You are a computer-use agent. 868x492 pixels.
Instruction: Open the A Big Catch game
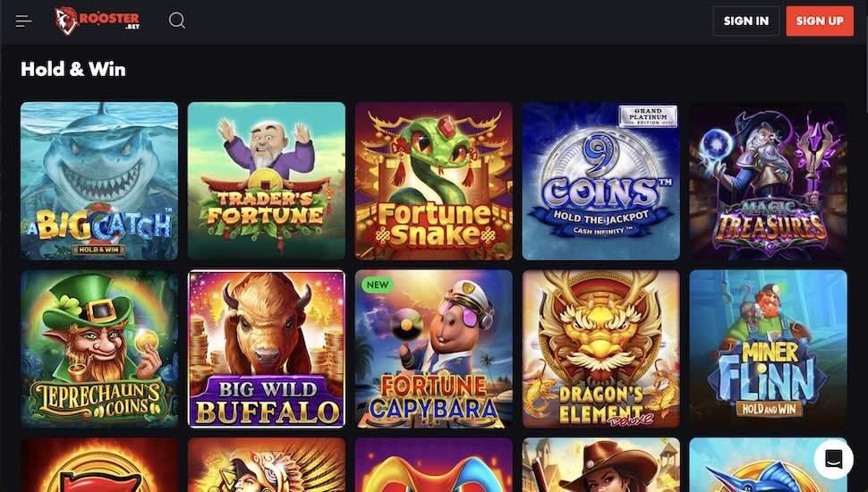[x=99, y=181]
